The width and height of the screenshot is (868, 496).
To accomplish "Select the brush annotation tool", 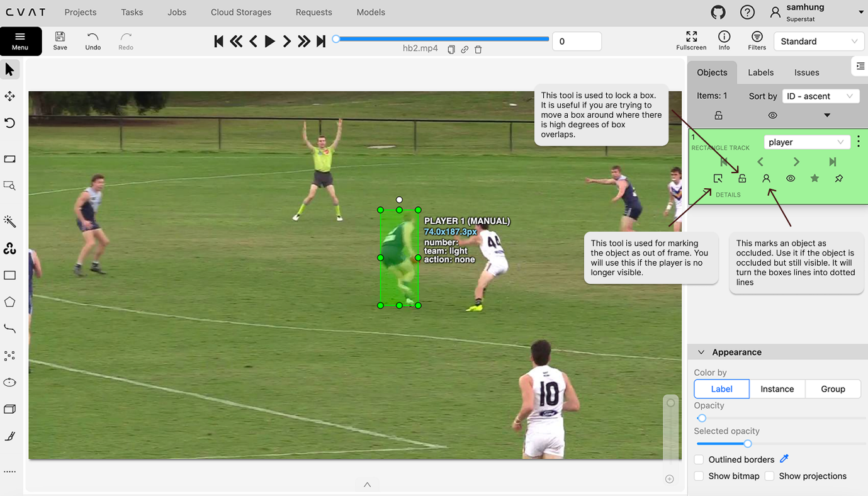I will 9,435.
